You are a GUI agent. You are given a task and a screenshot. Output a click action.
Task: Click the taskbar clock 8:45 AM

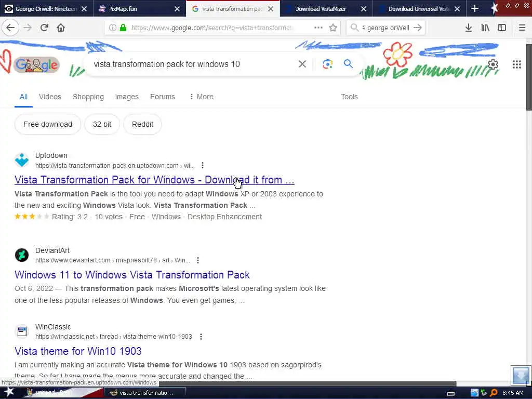[513, 393]
